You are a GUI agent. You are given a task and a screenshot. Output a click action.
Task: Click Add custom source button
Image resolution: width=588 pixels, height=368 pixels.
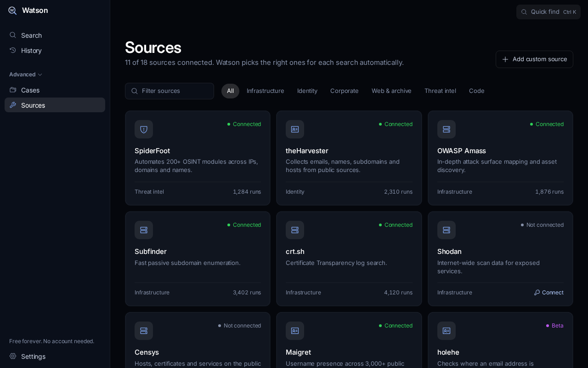click(534, 59)
